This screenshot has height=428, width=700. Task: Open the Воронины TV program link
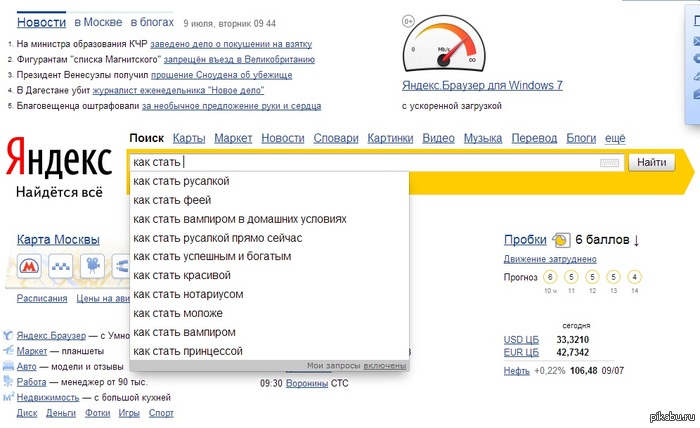tap(307, 383)
